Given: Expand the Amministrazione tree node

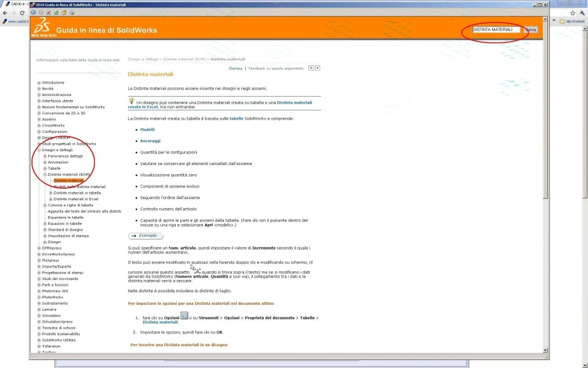Looking at the screenshot, I should pos(39,95).
